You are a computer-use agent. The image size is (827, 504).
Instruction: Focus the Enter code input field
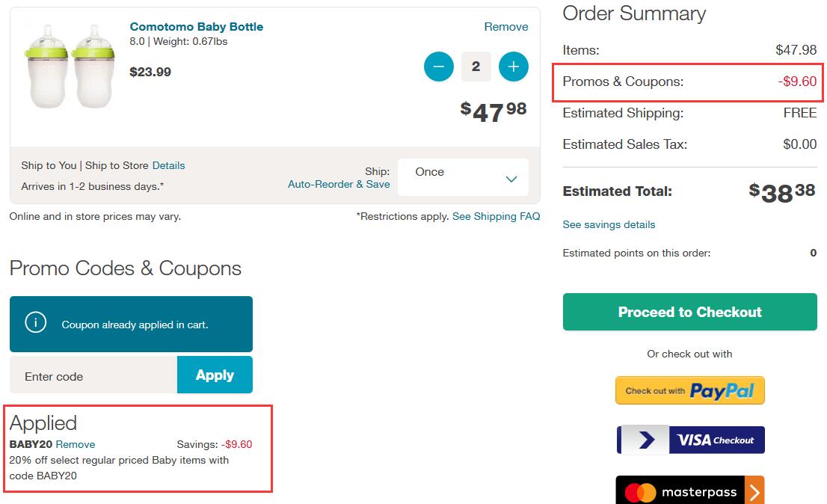pyautogui.click(x=93, y=375)
